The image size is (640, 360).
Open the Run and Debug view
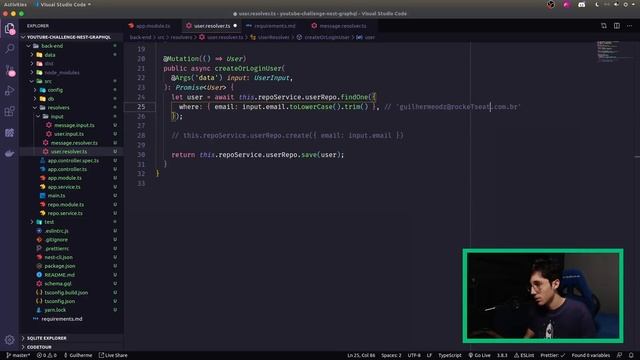9,91
